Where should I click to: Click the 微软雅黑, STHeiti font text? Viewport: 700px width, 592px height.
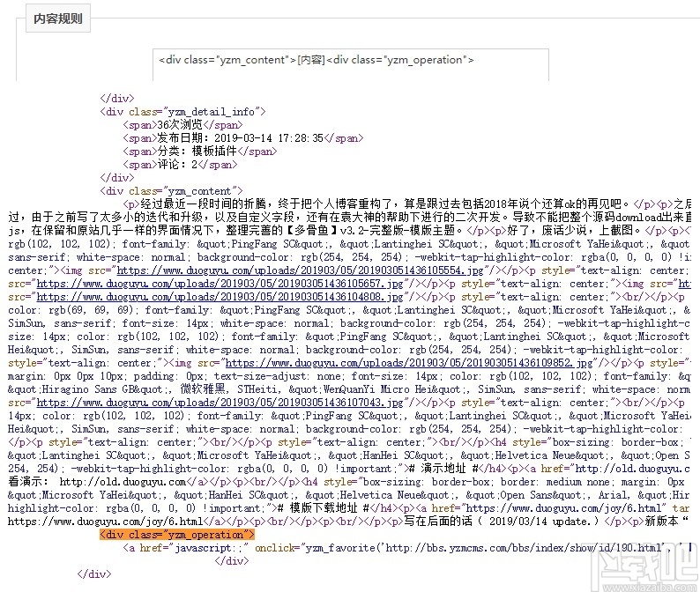[228, 389]
